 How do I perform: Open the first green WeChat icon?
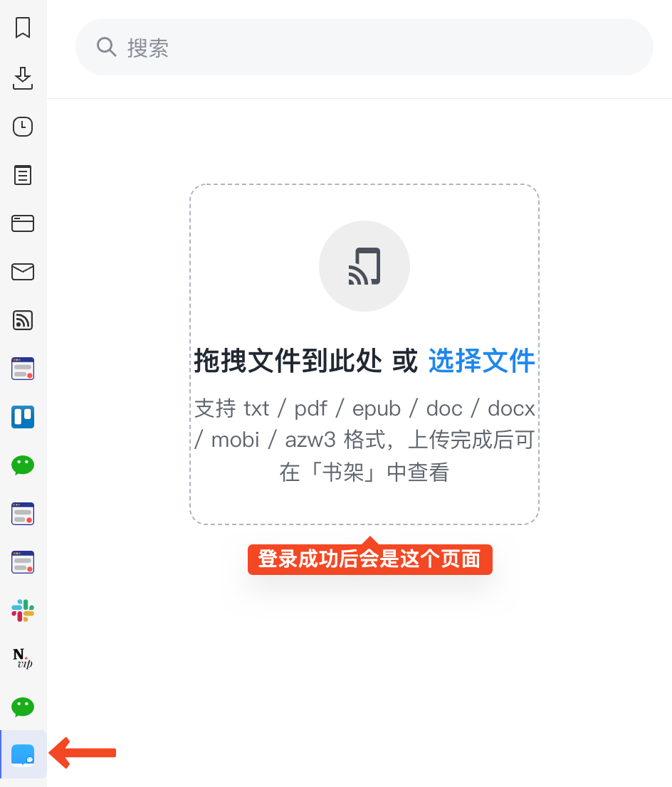coord(23,465)
